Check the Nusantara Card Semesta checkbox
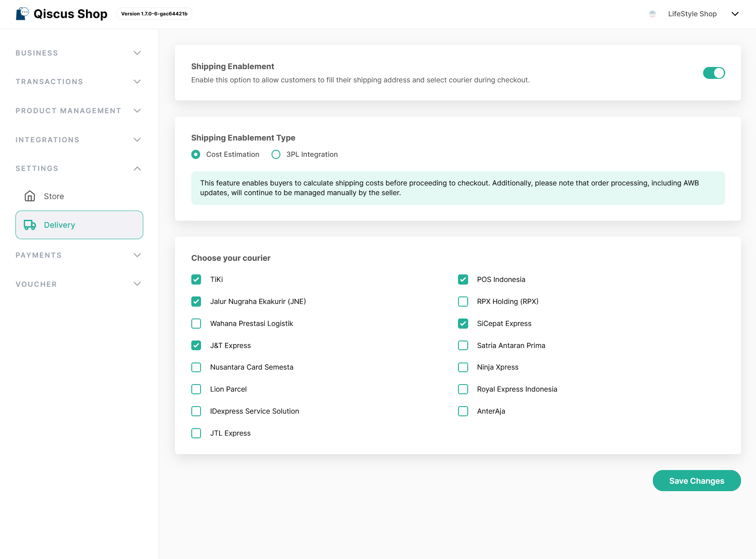 tap(196, 367)
